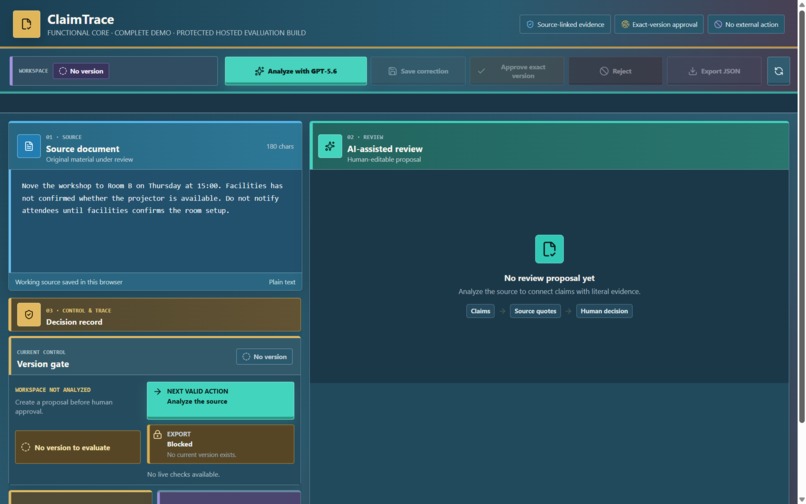This screenshot has height=504, width=806.
Task: Click the Plain text label
Action: coord(282,282)
